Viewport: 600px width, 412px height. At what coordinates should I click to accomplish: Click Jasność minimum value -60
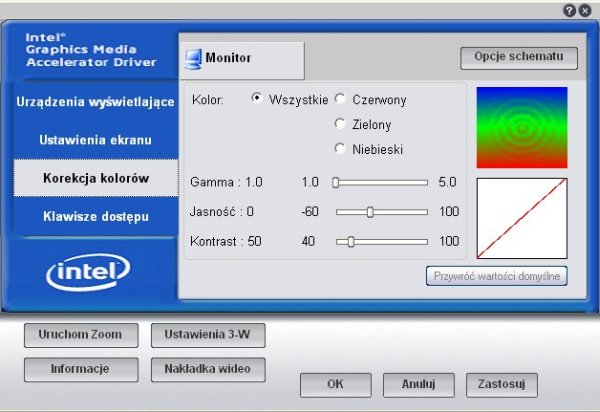coord(310,212)
